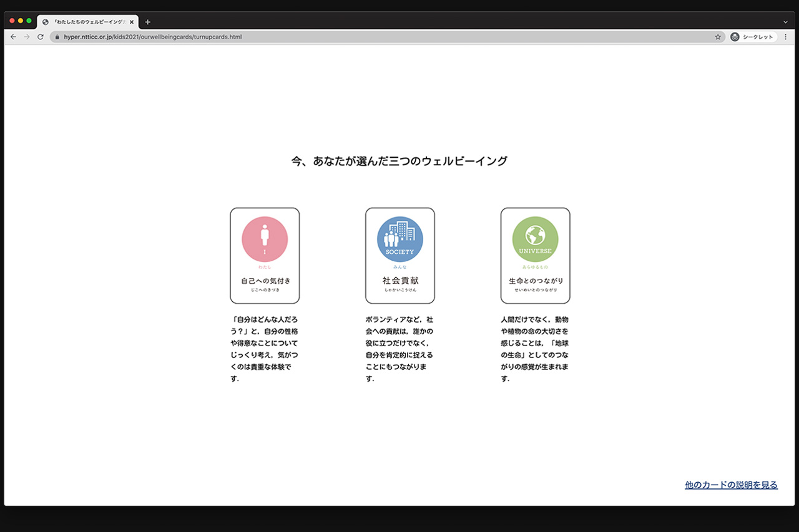Click the みんな label under SOCIETY icon
This screenshot has width=799, height=532.
(x=400, y=267)
